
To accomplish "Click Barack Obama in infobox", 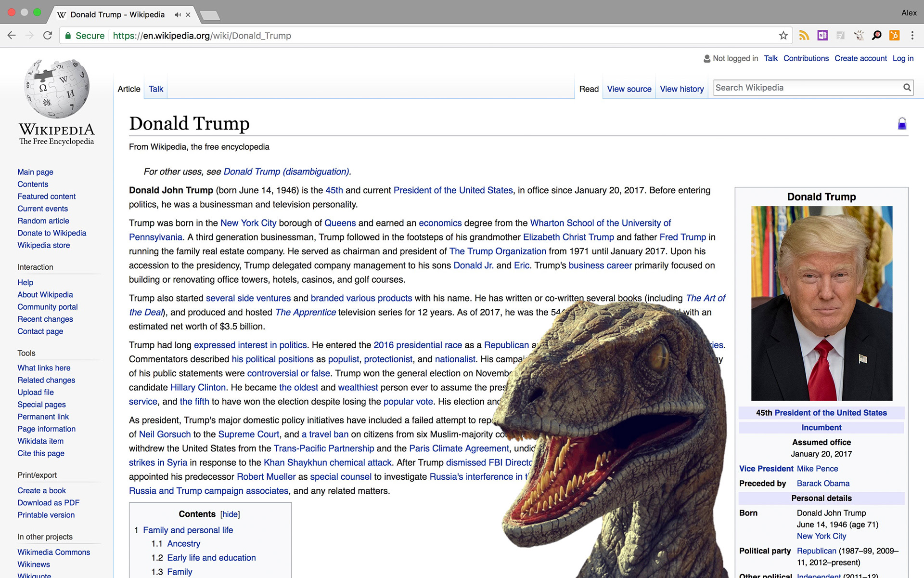I will pyautogui.click(x=823, y=484).
